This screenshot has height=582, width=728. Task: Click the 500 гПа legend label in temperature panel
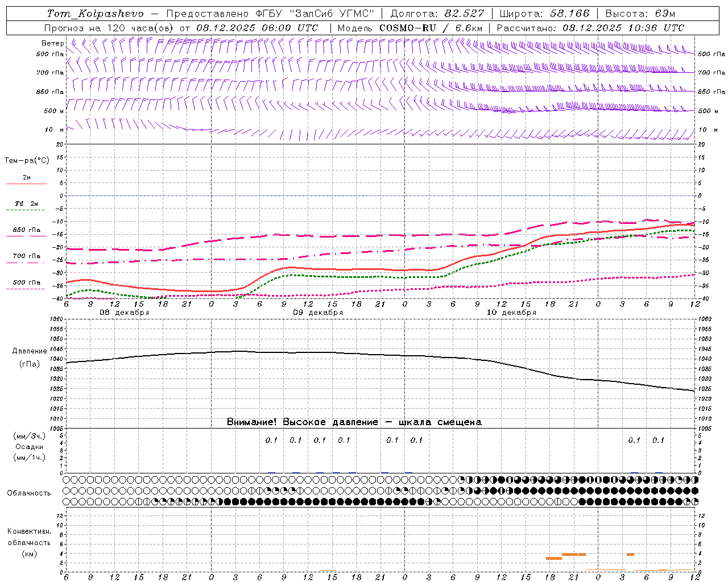pyautogui.click(x=27, y=282)
